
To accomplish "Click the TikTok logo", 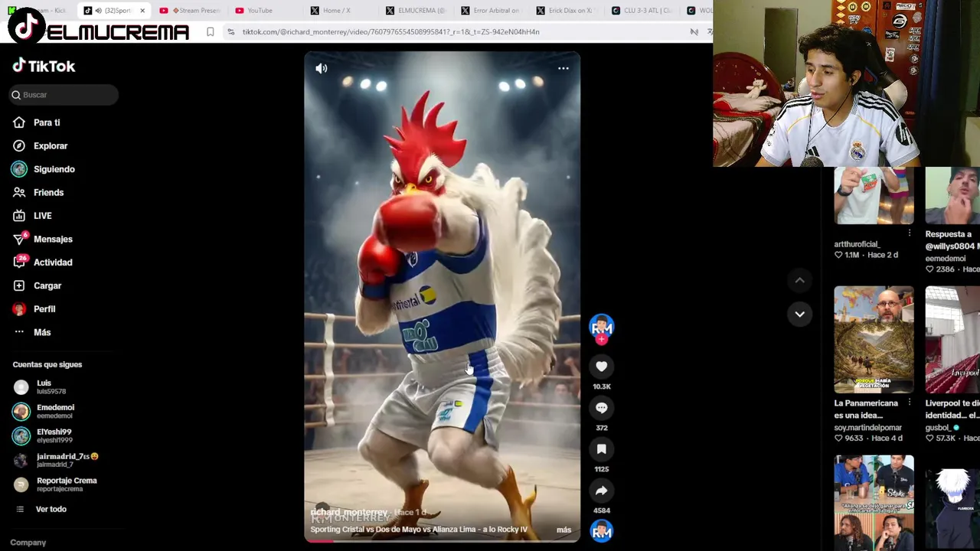I will (44, 66).
